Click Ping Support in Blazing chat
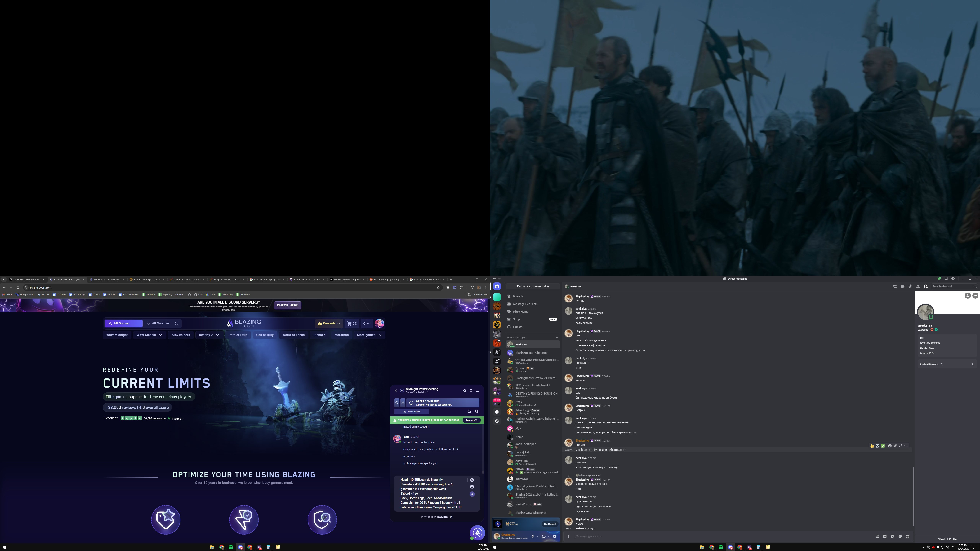 (x=412, y=412)
